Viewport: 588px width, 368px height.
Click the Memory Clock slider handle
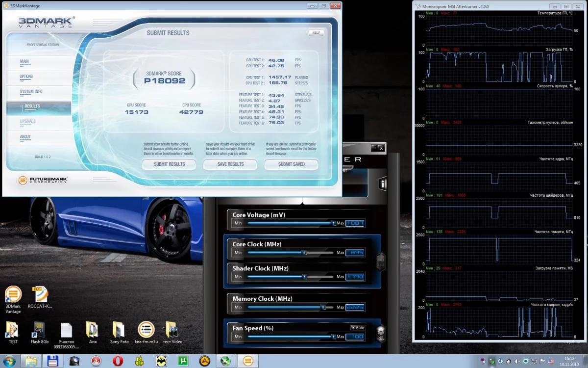(x=322, y=307)
